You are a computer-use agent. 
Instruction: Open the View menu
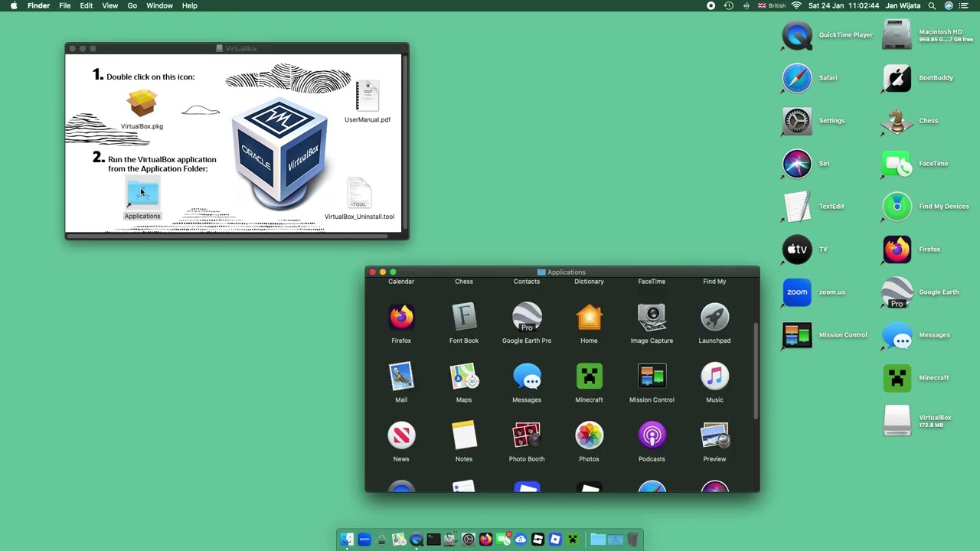tap(110, 5)
